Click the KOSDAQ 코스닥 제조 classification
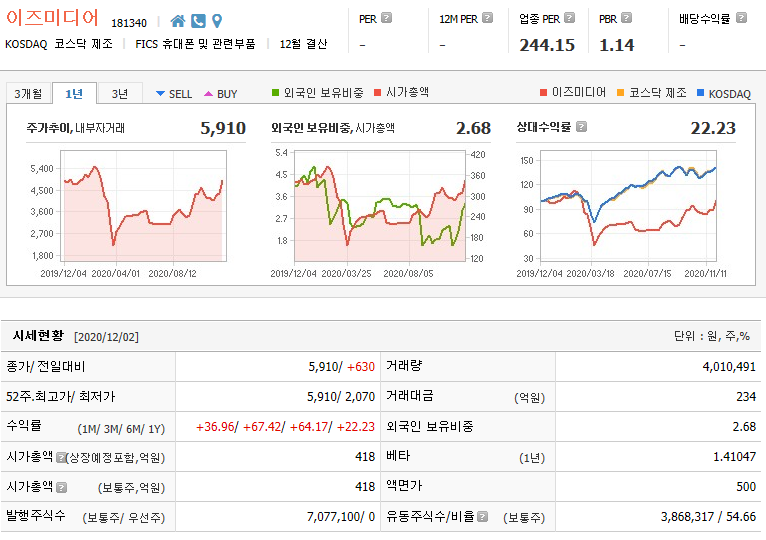This screenshot has height=540, width=766. point(59,44)
